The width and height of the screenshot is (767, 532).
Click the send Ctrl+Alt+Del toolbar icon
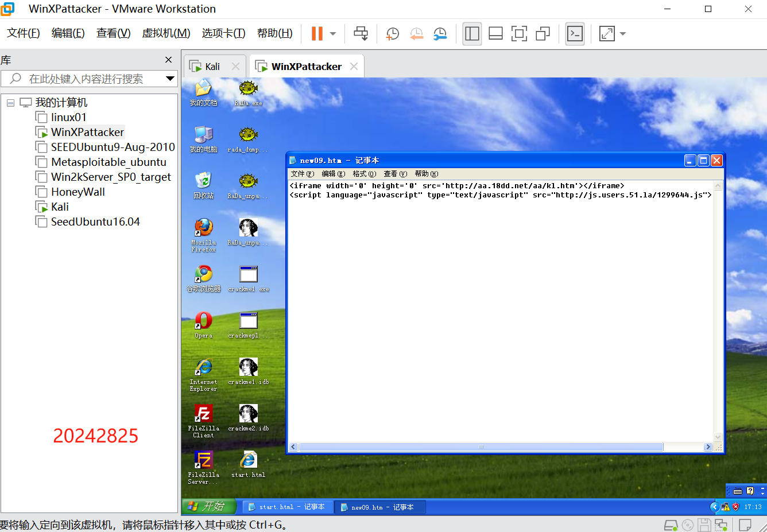(361, 34)
